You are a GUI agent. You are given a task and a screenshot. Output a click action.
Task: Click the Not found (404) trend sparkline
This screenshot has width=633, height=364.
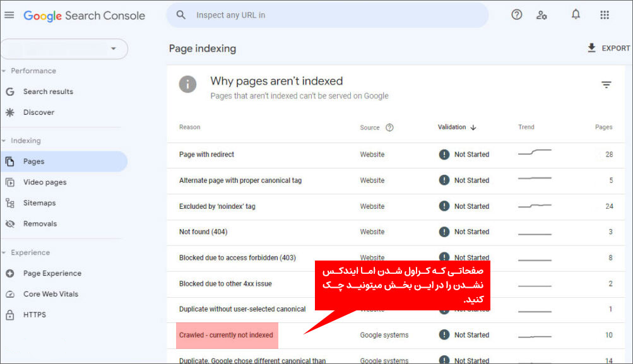pyautogui.click(x=535, y=233)
